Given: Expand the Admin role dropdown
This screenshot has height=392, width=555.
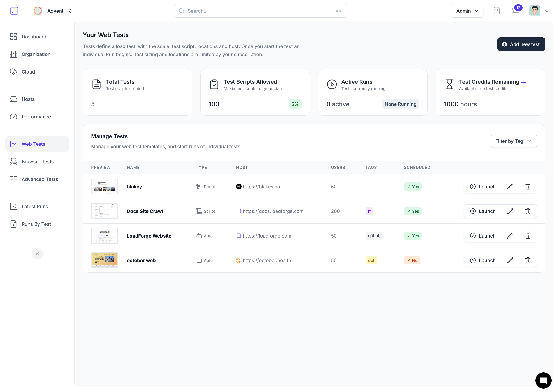Looking at the screenshot, I should tap(467, 11).
